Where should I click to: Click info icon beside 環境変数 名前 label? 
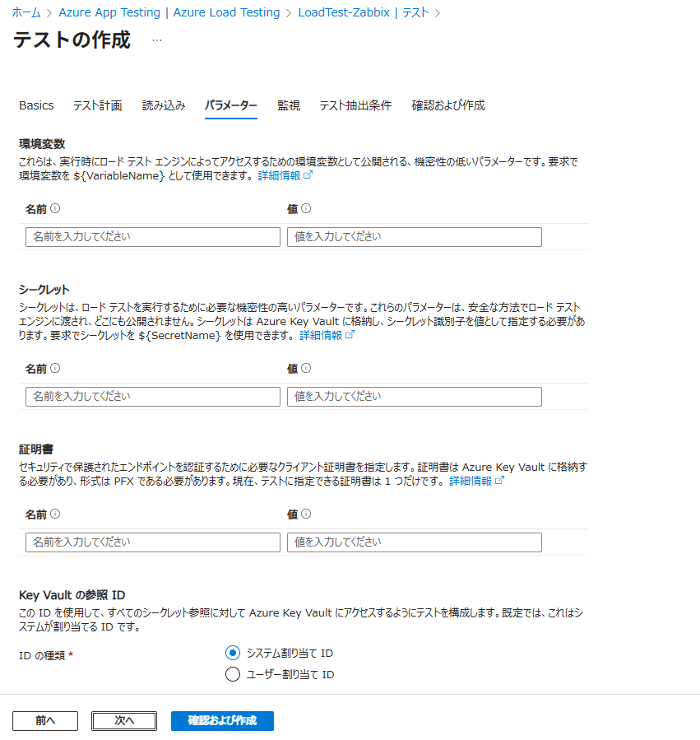click(x=55, y=209)
